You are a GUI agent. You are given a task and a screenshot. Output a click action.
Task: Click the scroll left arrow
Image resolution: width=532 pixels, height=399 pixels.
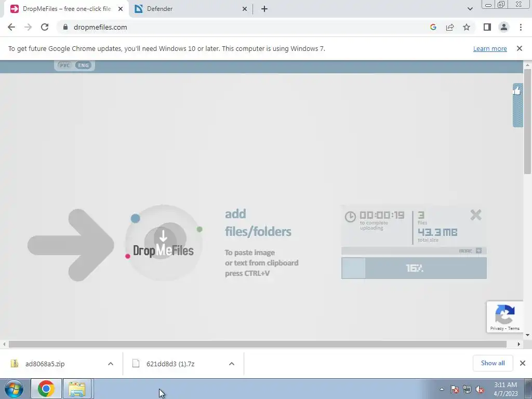pyautogui.click(x=4, y=344)
